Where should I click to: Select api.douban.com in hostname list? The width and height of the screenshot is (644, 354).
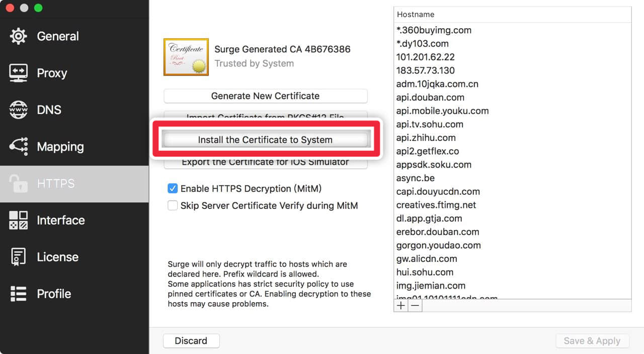(430, 97)
